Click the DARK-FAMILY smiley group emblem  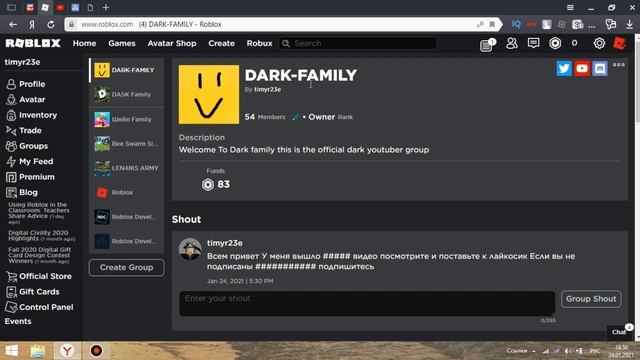209,94
